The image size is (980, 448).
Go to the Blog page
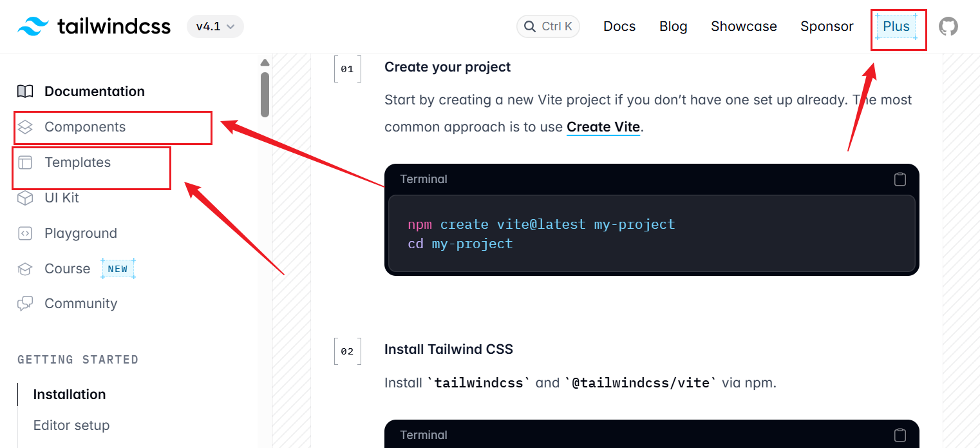click(673, 26)
